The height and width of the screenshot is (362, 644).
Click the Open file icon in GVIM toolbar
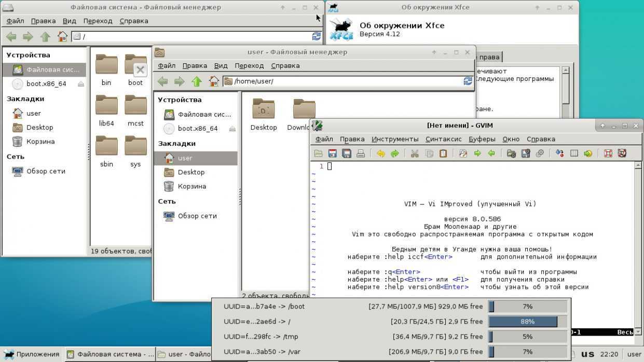(x=318, y=154)
